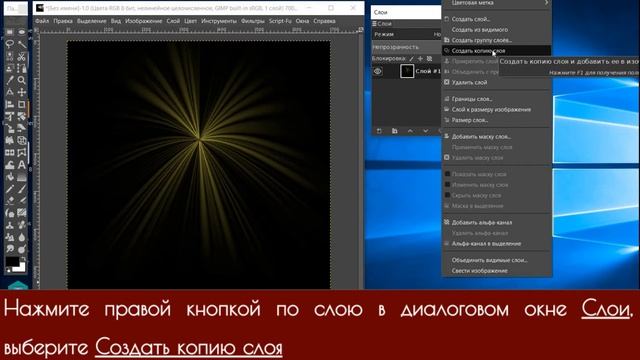This screenshot has height=360, width=640.
Task: Select the Crop tool
Action: pyautogui.click(x=22, y=104)
